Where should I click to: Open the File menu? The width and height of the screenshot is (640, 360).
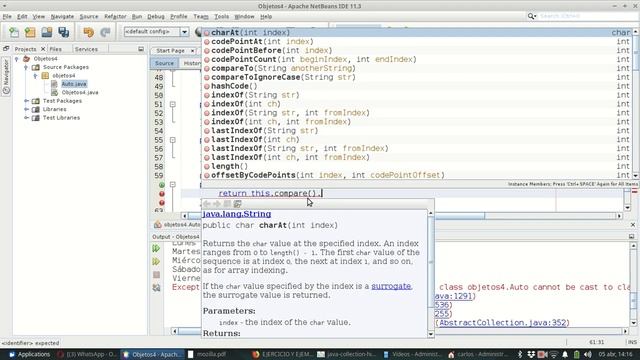click(7, 17)
